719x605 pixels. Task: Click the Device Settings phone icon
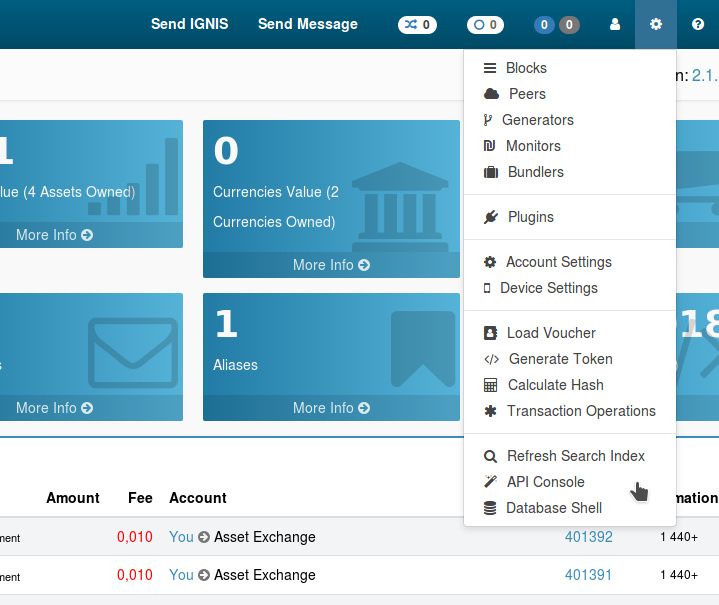(x=487, y=288)
